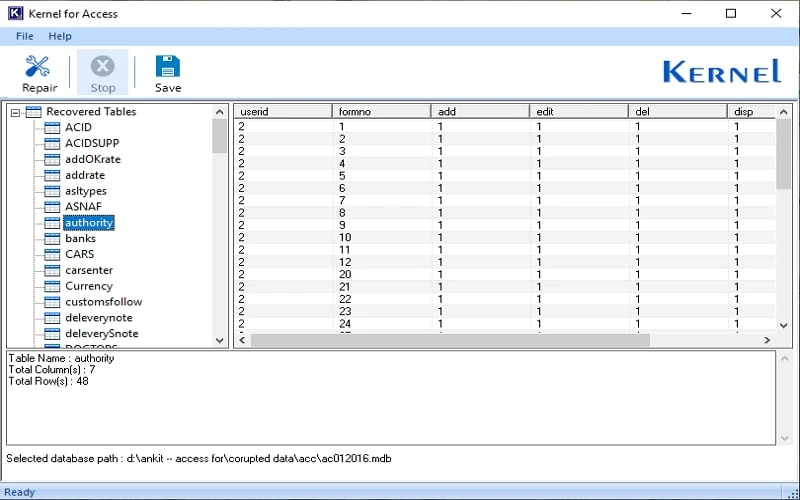Select the CARS table name
This screenshot has width=800, height=500.
pos(80,254)
